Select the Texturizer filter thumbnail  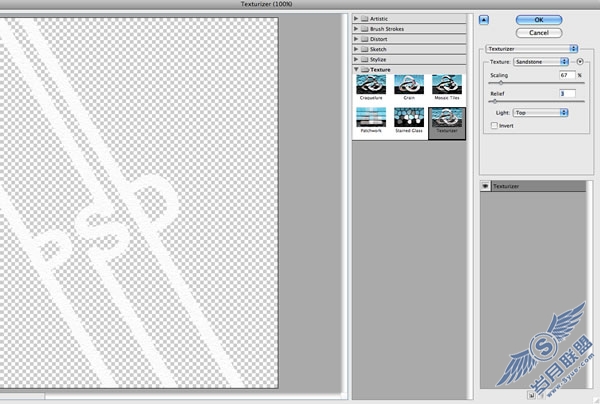click(x=447, y=123)
